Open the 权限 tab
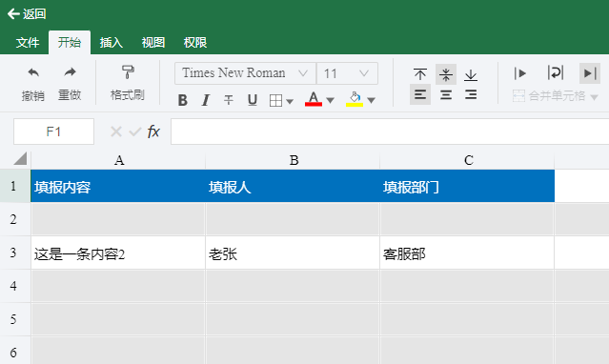 click(195, 42)
